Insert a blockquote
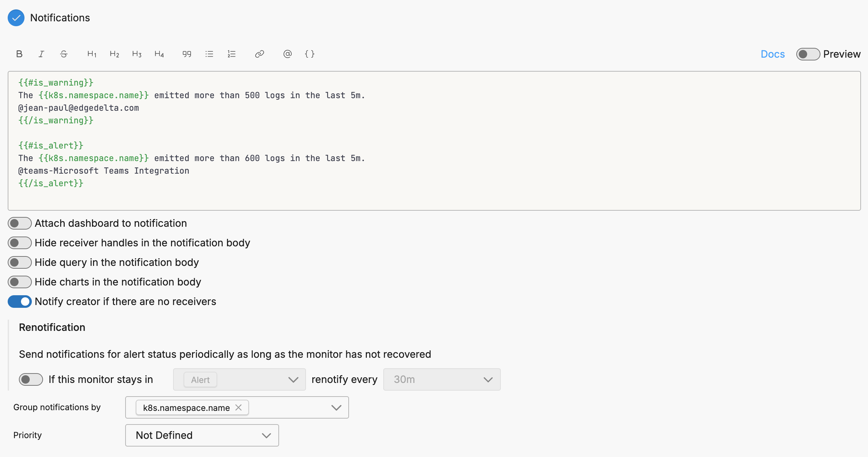The width and height of the screenshot is (868, 457). click(x=186, y=54)
